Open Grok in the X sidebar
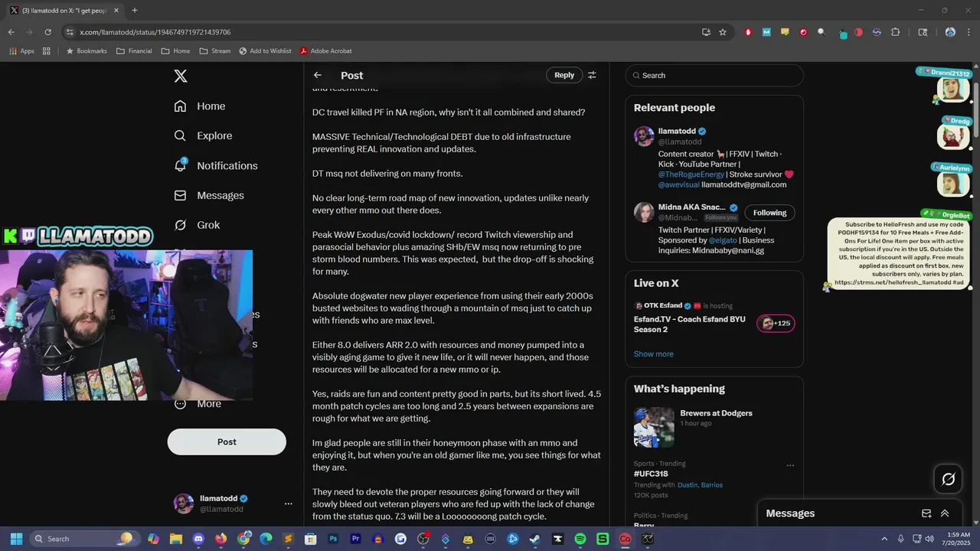 tap(197, 225)
